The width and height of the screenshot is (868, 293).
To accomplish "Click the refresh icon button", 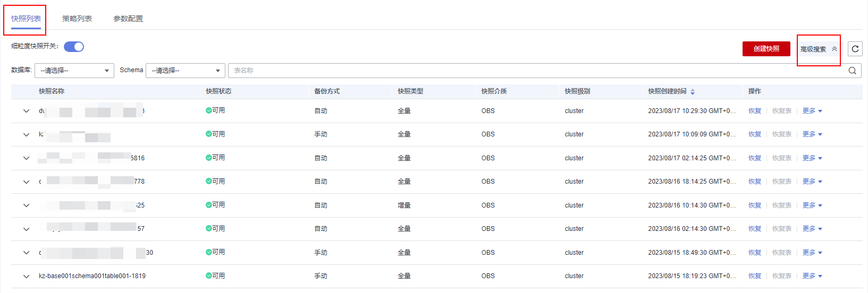I will pos(855,49).
